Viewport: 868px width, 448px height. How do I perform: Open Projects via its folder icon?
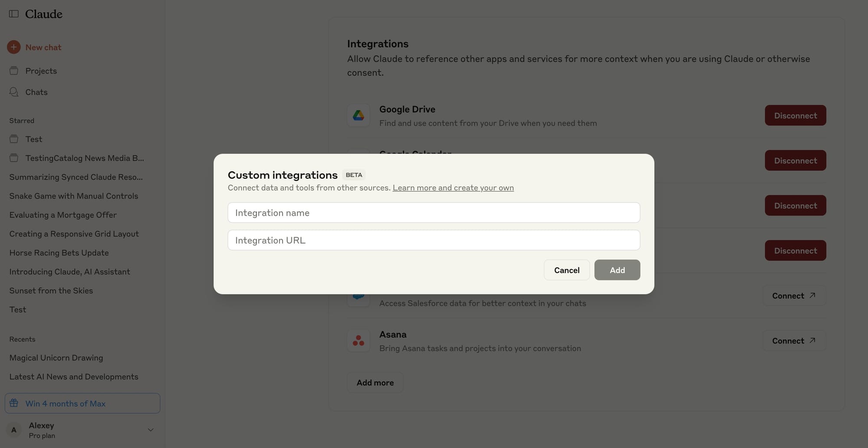pyautogui.click(x=14, y=71)
